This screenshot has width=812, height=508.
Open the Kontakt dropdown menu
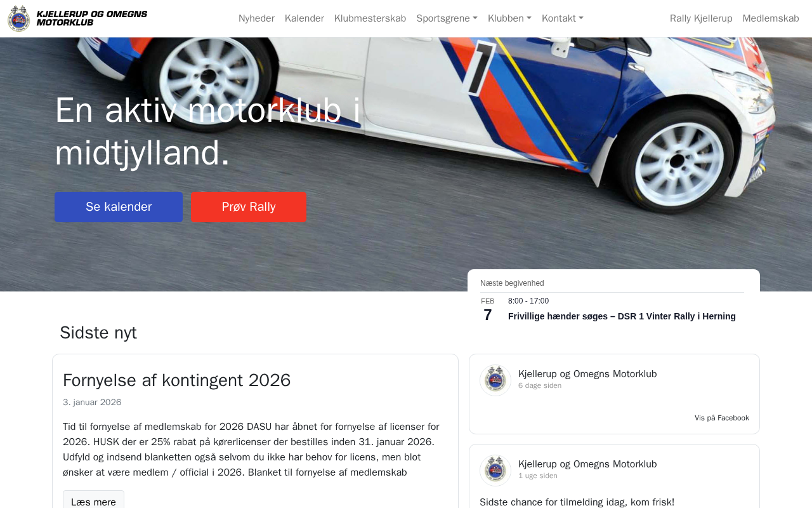(563, 18)
